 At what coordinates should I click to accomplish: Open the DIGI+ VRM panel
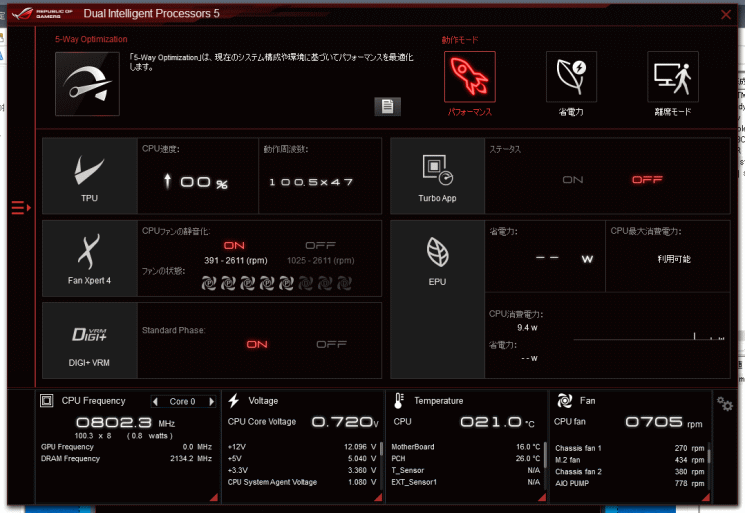pyautogui.click(x=90, y=341)
